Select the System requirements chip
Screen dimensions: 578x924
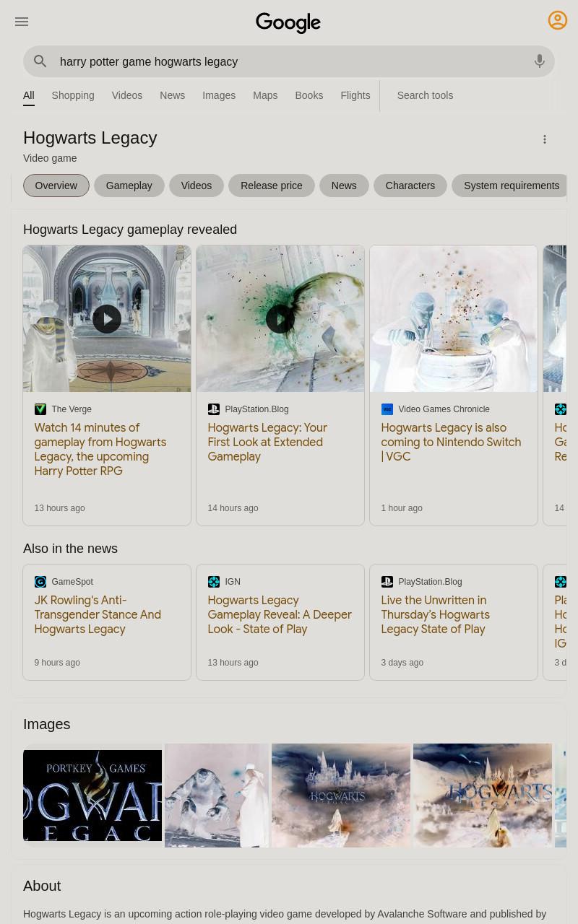tap(512, 186)
